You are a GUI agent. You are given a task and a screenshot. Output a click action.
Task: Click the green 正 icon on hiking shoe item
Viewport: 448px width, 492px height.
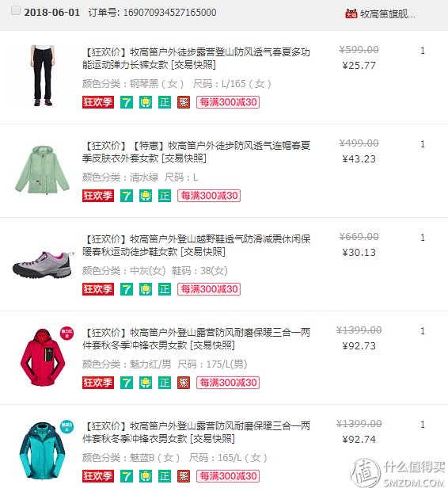pos(165,289)
